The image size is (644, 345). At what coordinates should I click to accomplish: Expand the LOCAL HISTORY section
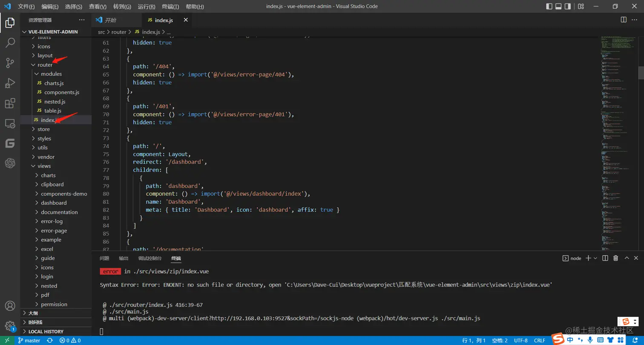(56, 331)
